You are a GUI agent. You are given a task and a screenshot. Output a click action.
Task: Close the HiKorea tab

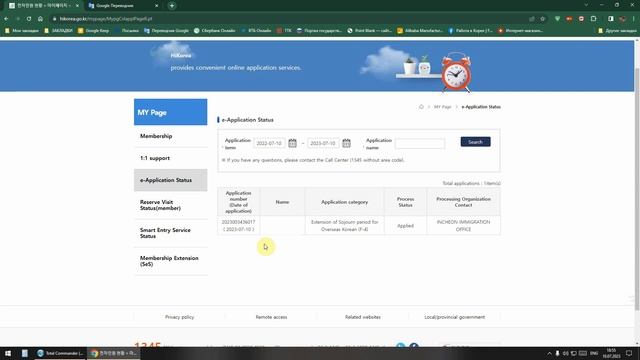77,6
